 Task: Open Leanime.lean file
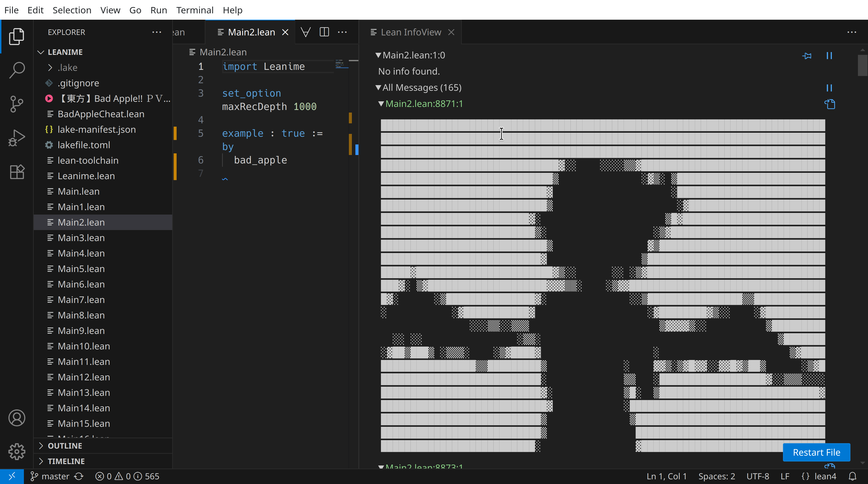103,176
